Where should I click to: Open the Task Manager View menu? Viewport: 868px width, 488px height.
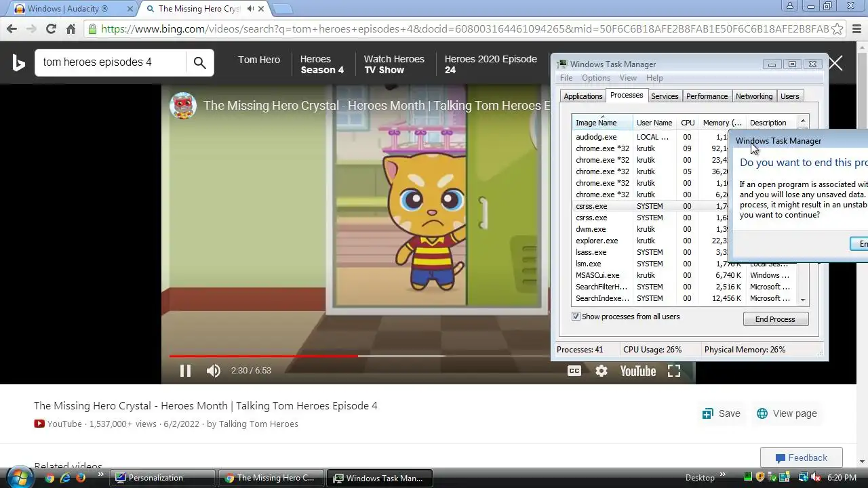point(628,78)
